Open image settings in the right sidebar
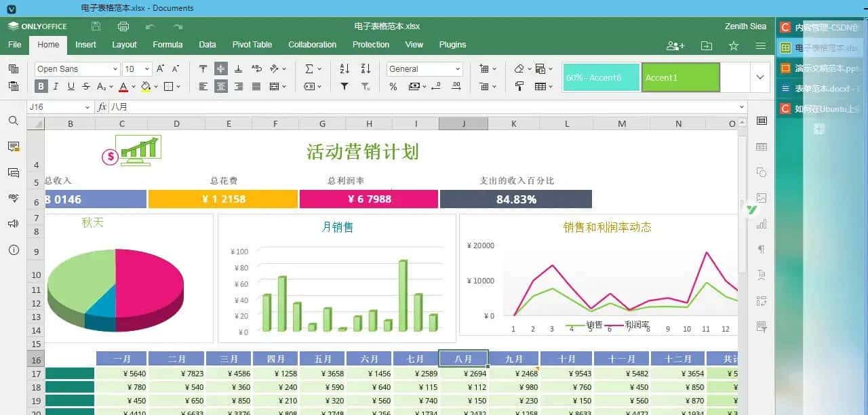 [761, 199]
